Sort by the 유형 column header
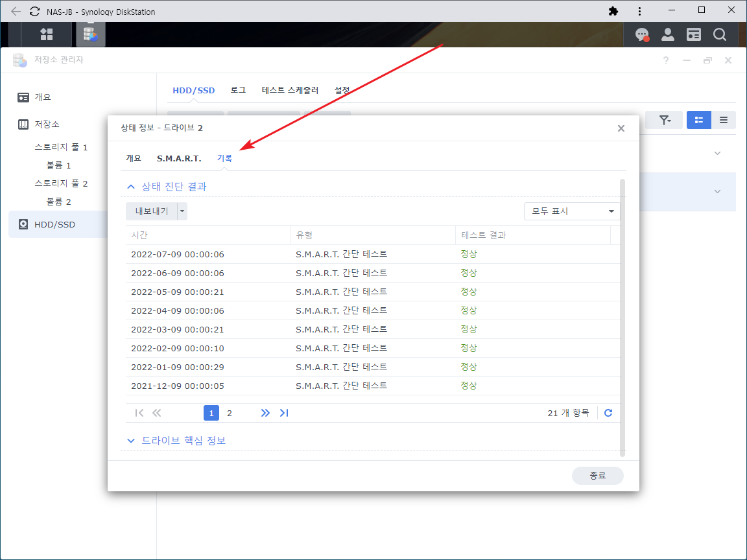The width and height of the screenshot is (747, 560). [373, 235]
